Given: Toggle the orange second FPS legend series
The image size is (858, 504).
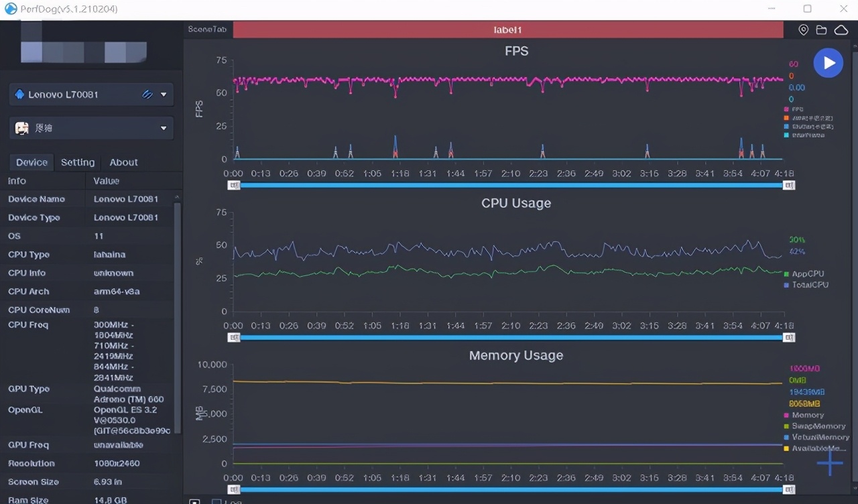Looking at the screenshot, I should pyautogui.click(x=808, y=118).
